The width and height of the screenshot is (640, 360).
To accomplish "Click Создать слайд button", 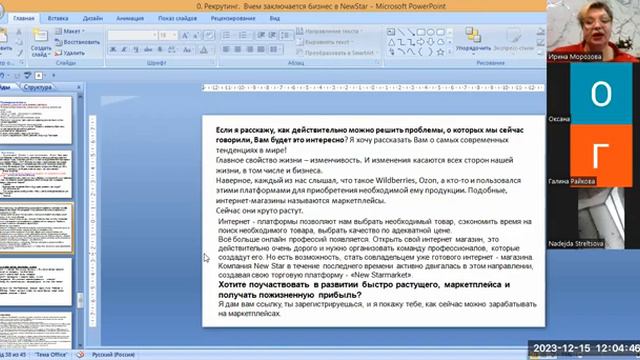I will tap(40, 43).
